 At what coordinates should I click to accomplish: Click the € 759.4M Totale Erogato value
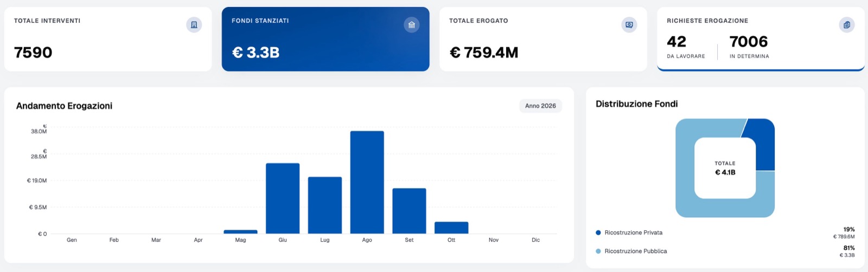pos(484,53)
